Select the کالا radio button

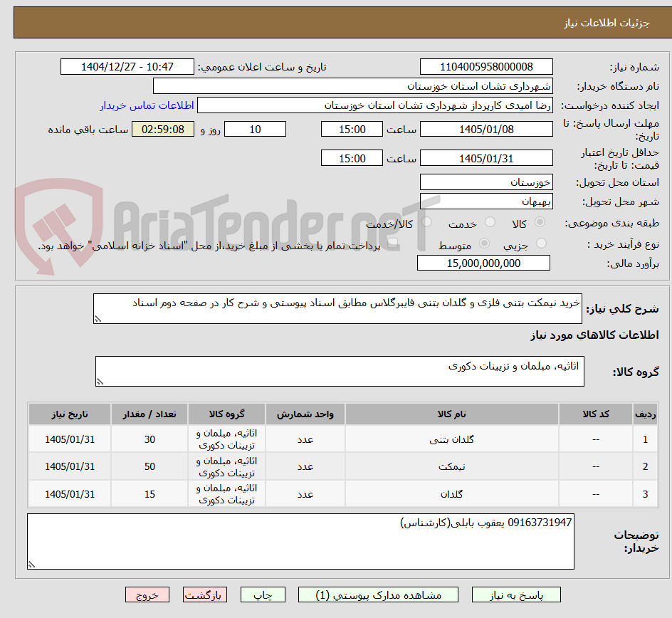tap(540, 222)
